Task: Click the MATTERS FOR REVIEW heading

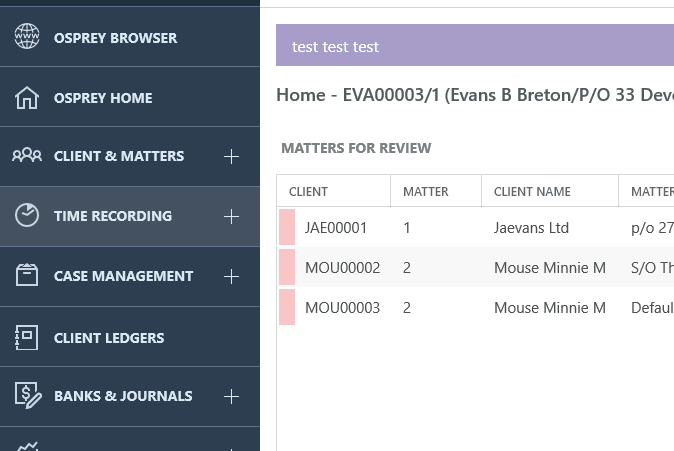Action: [x=356, y=148]
